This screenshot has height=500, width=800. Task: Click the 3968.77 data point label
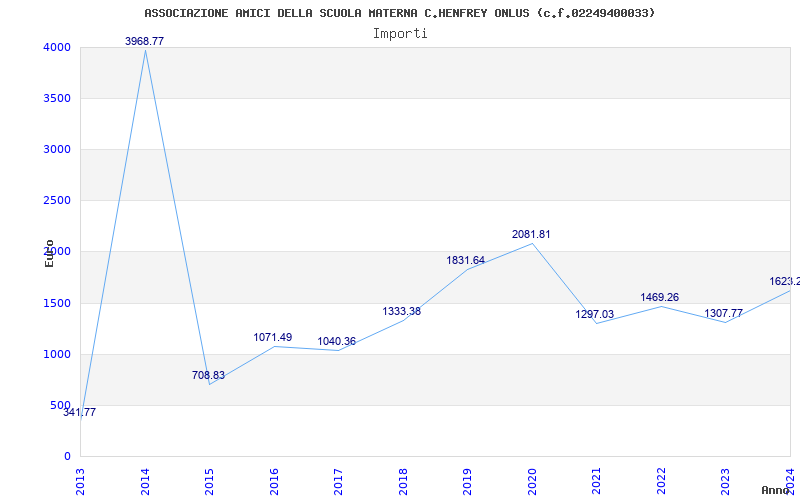point(144,41)
